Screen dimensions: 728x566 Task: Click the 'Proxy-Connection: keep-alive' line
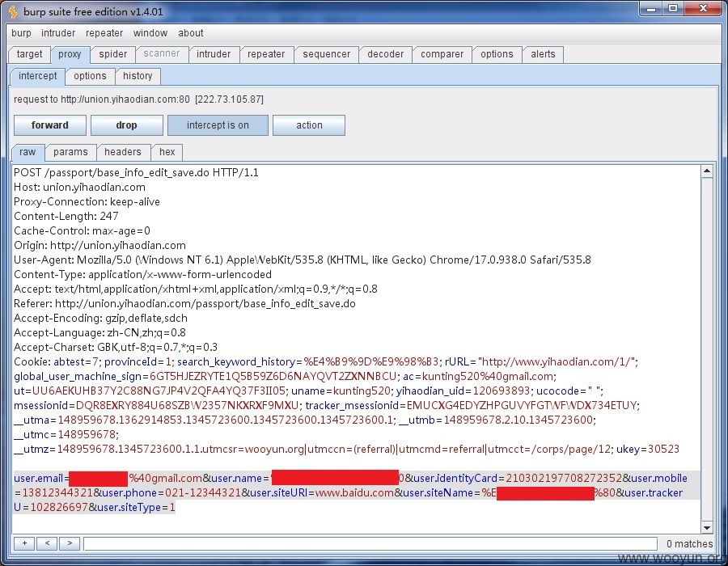click(87, 202)
